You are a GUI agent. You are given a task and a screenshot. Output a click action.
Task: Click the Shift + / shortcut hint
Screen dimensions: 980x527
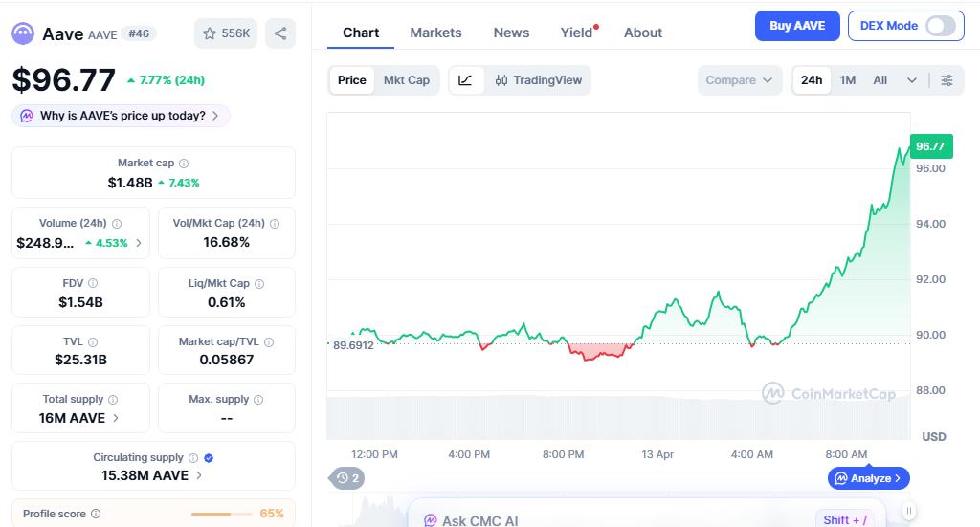click(x=845, y=520)
